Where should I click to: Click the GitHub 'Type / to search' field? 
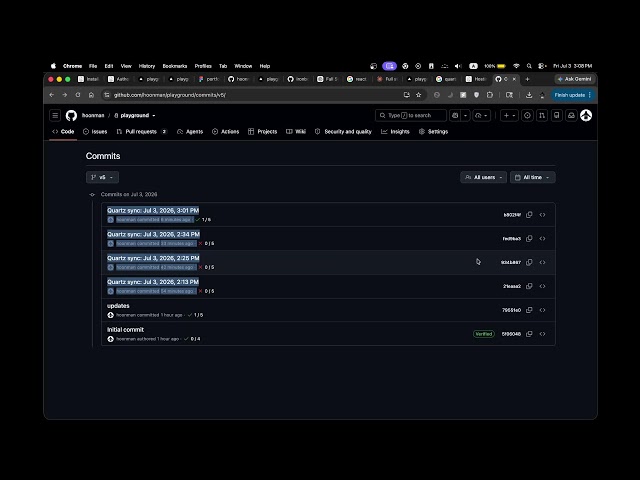tap(411, 116)
